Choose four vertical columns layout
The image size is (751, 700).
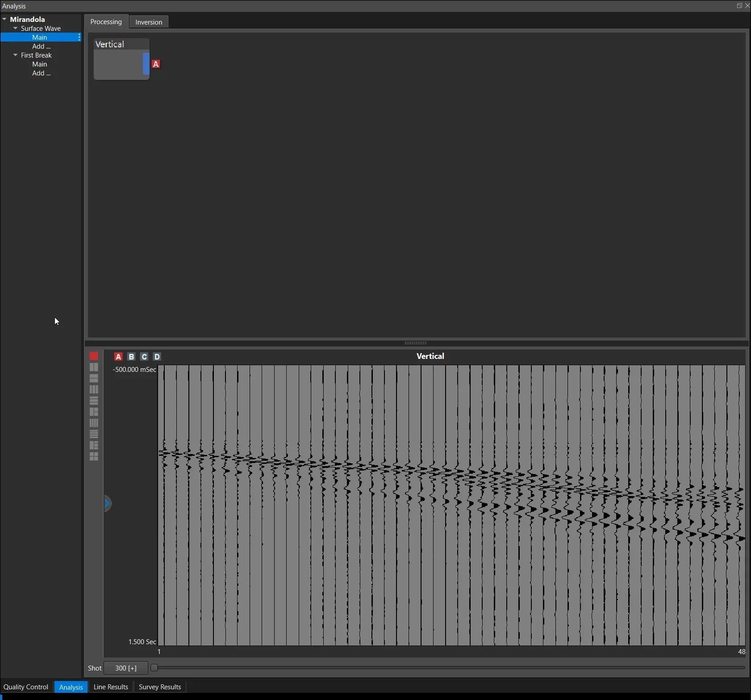[x=94, y=423]
